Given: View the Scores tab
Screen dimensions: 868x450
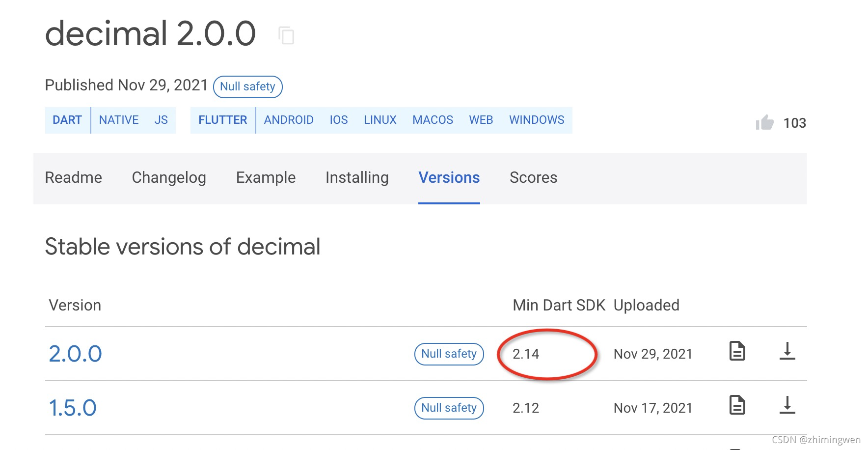Looking at the screenshot, I should tap(533, 177).
